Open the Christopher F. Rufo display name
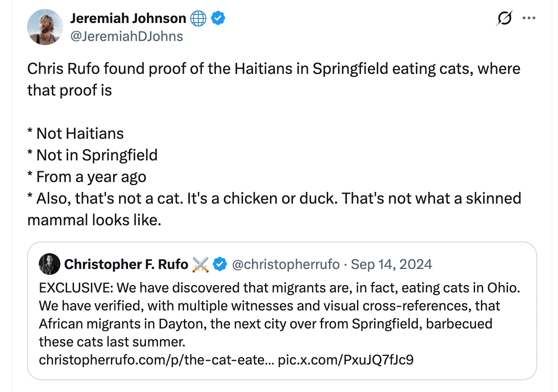 pos(126,264)
